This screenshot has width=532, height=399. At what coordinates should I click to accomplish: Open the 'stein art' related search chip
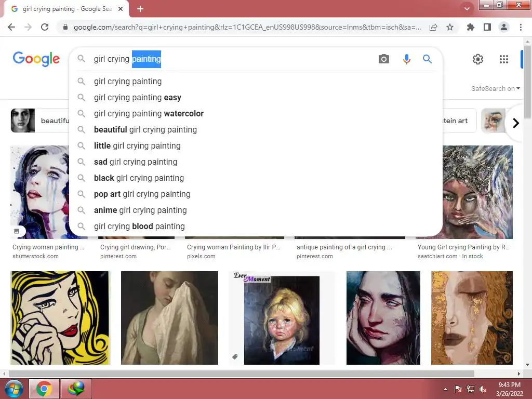coord(459,121)
